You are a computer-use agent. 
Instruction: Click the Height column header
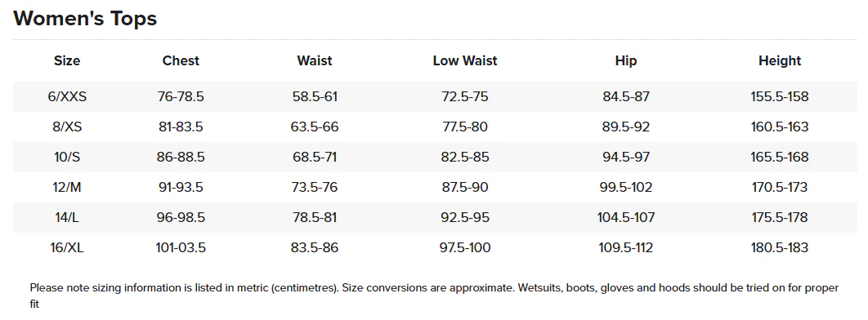[x=780, y=60]
